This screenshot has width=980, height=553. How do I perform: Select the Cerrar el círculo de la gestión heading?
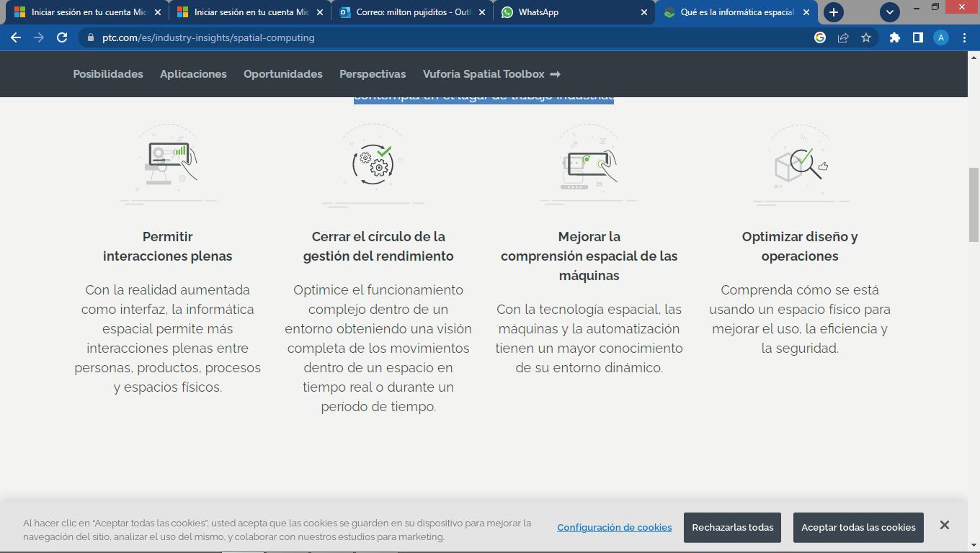click(x=378, y=246)
